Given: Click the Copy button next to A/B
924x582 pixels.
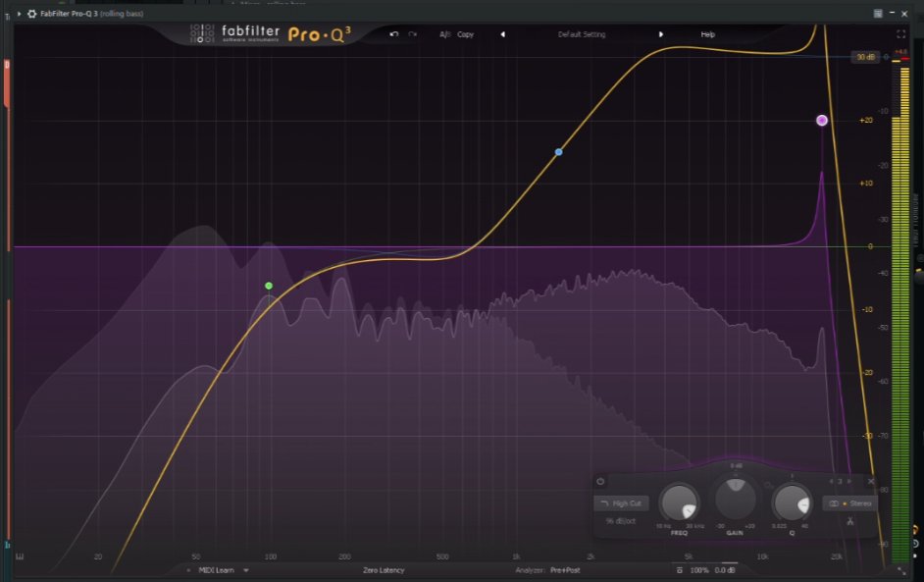Looking at the screenshot, I should point(466,34).
